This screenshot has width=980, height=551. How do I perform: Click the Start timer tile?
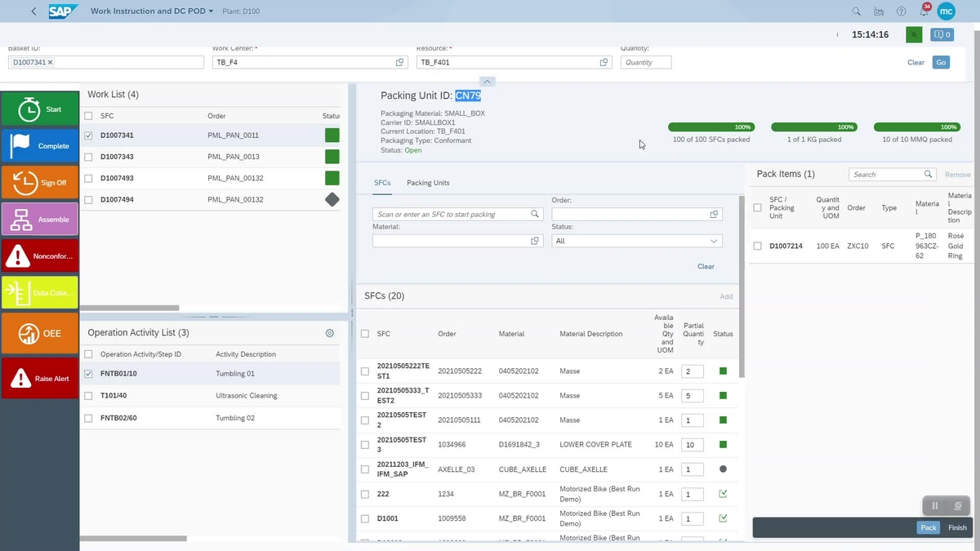click(40, 109)
